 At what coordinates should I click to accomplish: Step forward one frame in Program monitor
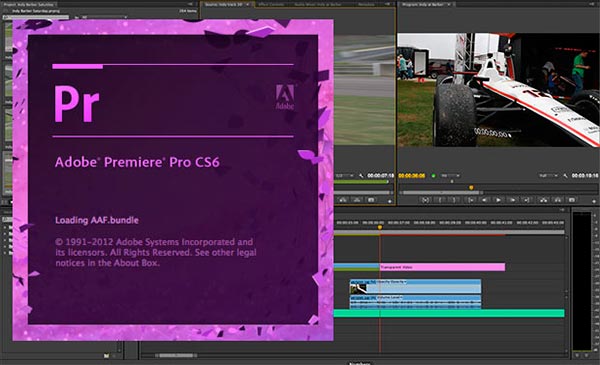point(512,200)
